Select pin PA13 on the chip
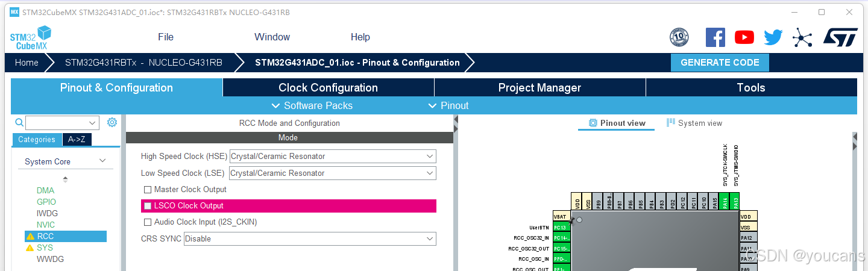 coord(735,201)
